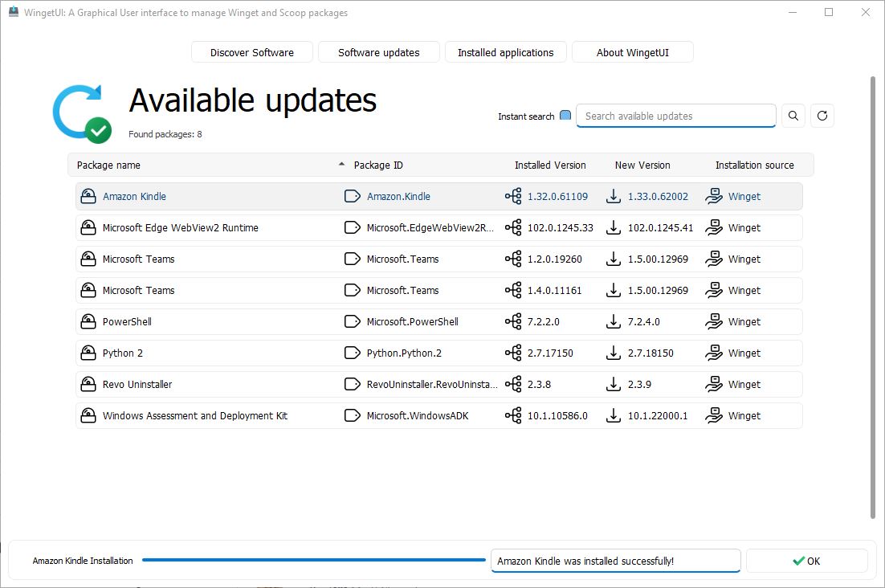Image resolution: width=885 pixels, height=588 pixels.
Task: Click package icon beside Microsoft Edge WebView2 Runtime
Action: [x=88, y=227]
